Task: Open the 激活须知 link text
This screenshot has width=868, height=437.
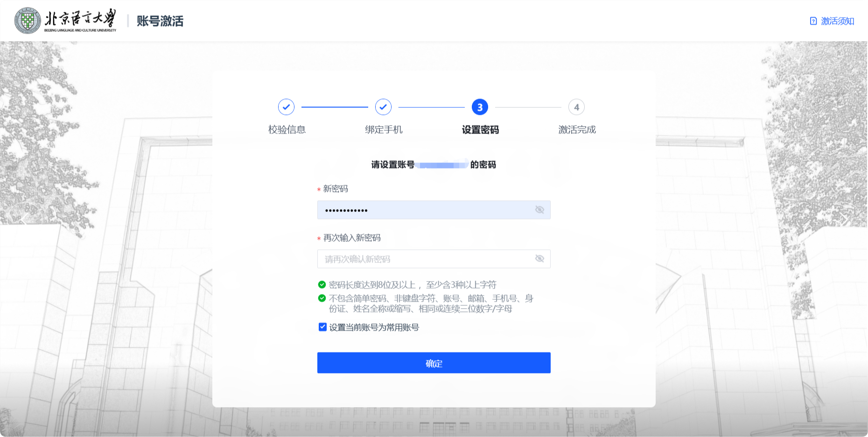Action: [x=837, y=21]
